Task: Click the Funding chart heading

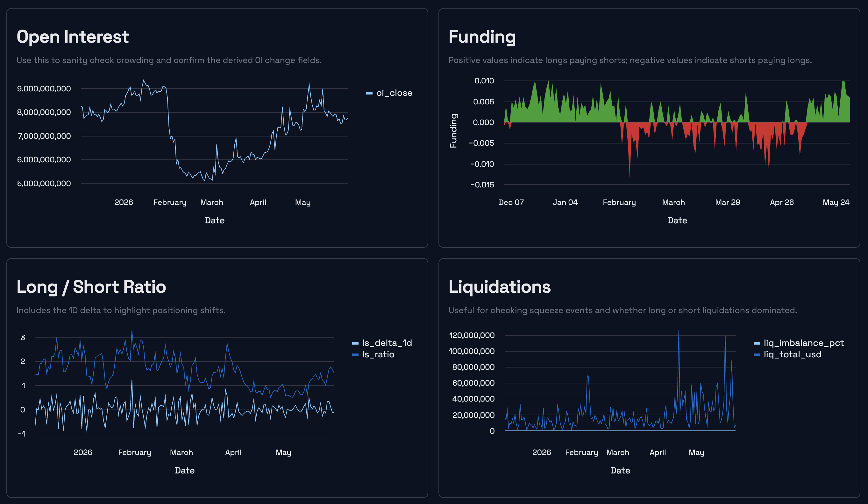Action: click(x=482, y=37)
